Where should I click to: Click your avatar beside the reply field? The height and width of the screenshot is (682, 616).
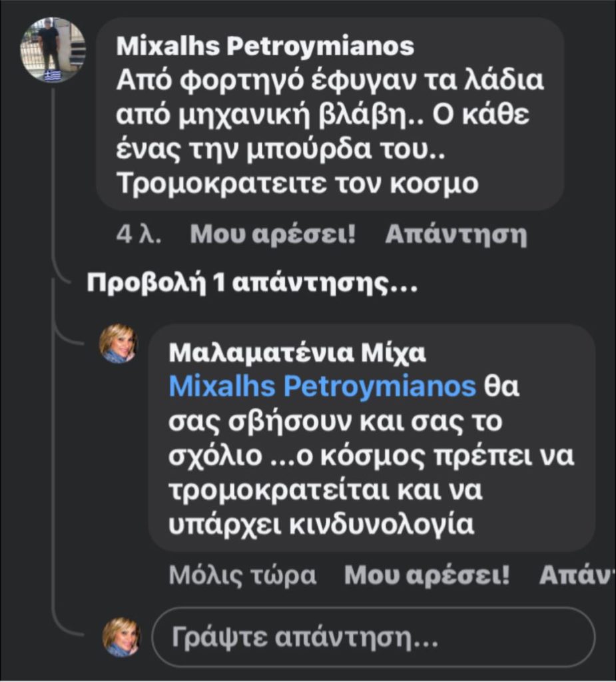tap(121, 636)
